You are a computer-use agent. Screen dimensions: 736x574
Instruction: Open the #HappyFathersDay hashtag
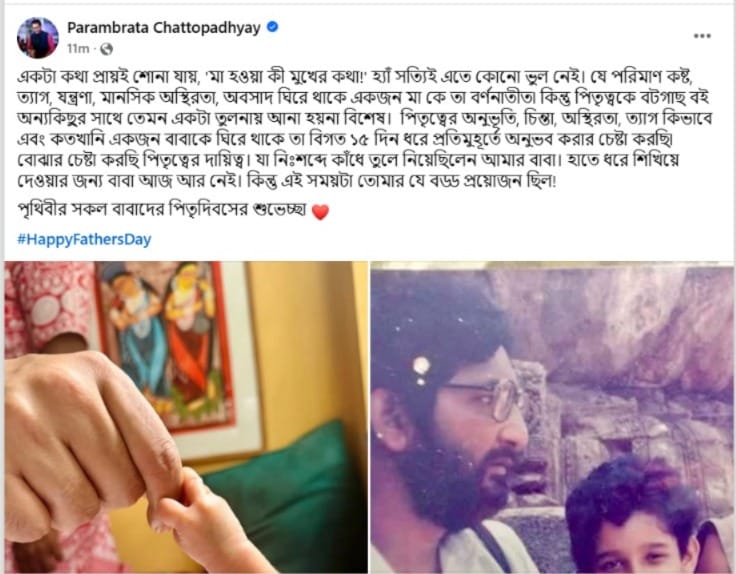(x=84, y=239)
